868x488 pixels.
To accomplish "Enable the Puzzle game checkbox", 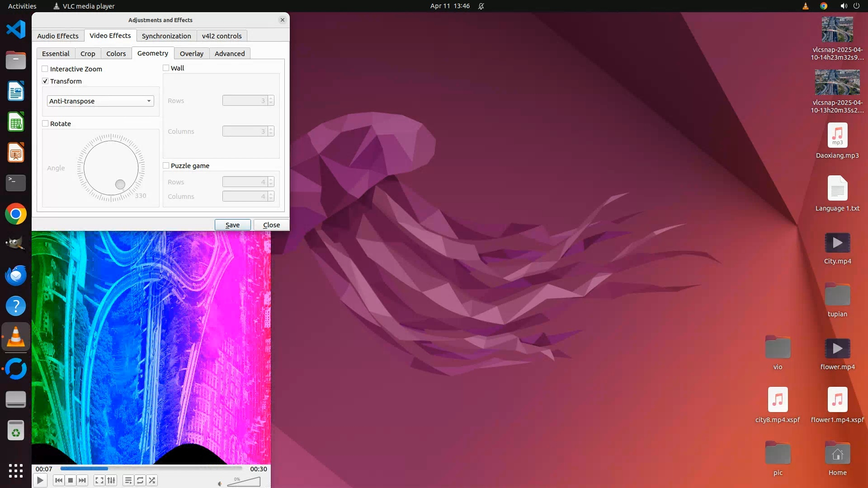I will (166, 166).
